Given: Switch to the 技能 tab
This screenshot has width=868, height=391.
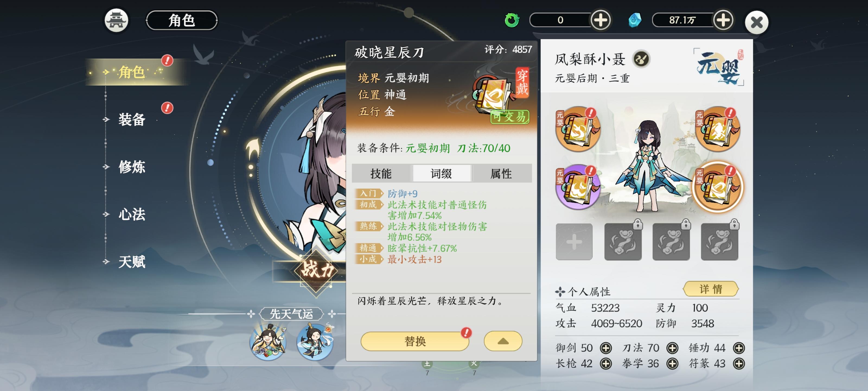Looking at the screenshot, I should point(381,174).
